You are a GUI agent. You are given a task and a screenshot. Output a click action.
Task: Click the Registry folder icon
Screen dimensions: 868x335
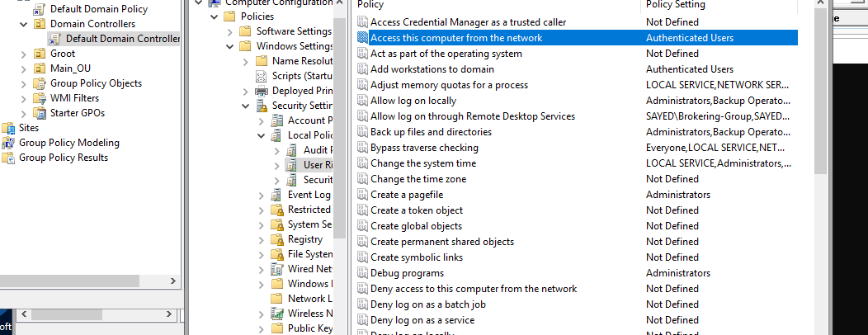click(276, 239)
